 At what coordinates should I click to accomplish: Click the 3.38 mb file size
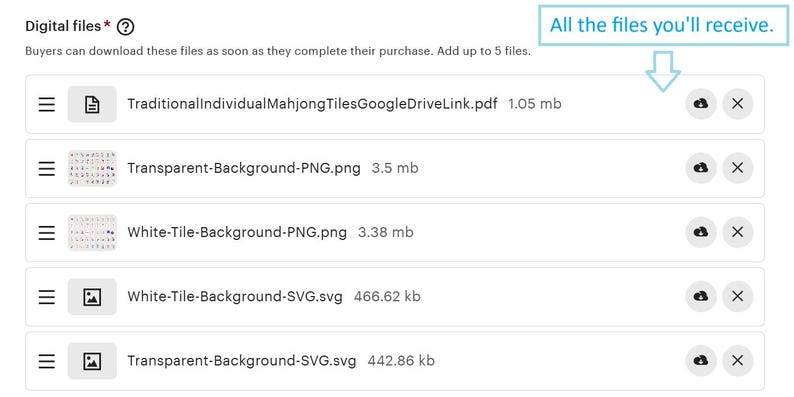click(x=385, y=232)
